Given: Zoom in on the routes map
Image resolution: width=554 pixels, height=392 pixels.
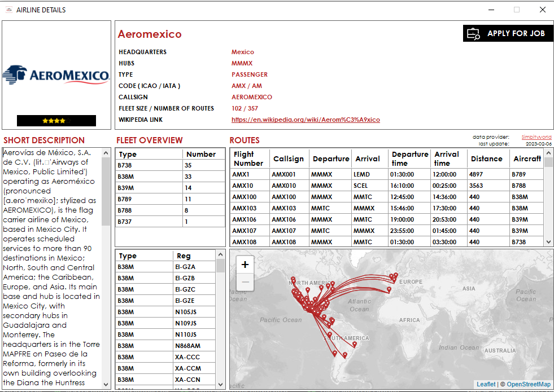Looking at the screenshot, I should [x=245, y=265].
